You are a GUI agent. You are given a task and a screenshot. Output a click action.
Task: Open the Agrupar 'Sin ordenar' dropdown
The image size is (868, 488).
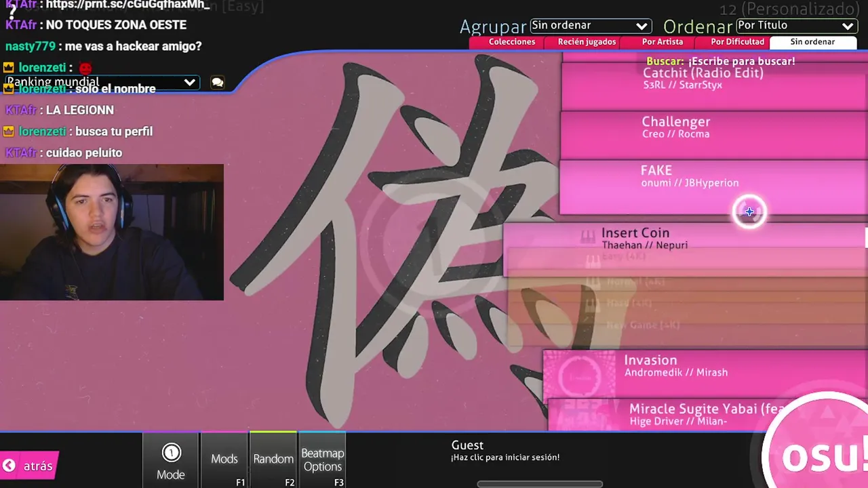coord(590,26)
